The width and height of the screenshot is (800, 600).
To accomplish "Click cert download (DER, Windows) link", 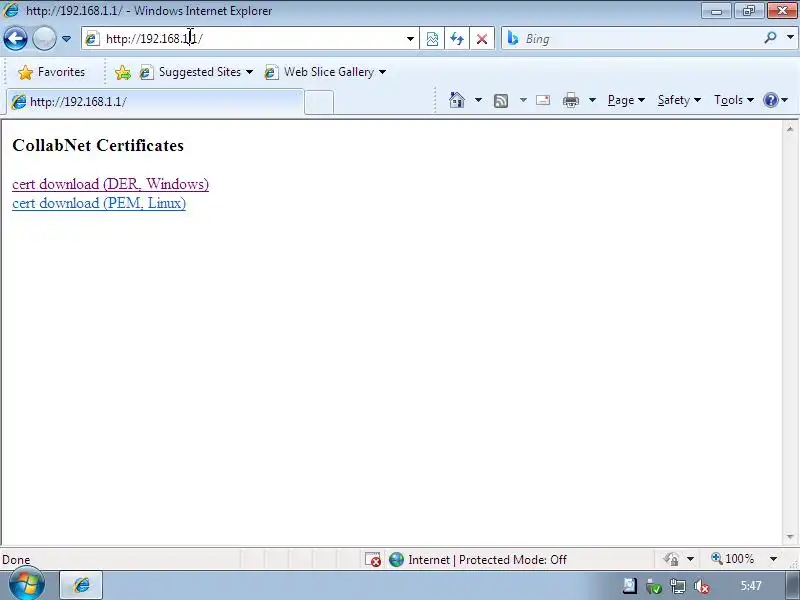I will tap(110, 184).
